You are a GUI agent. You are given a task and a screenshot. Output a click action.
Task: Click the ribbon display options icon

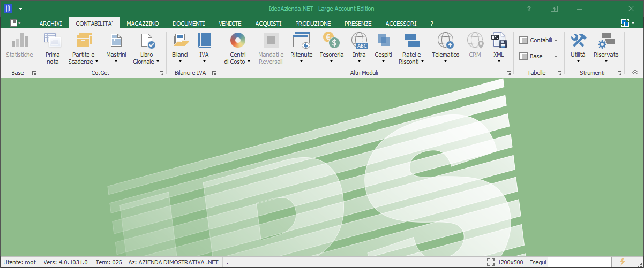point(554,9)
